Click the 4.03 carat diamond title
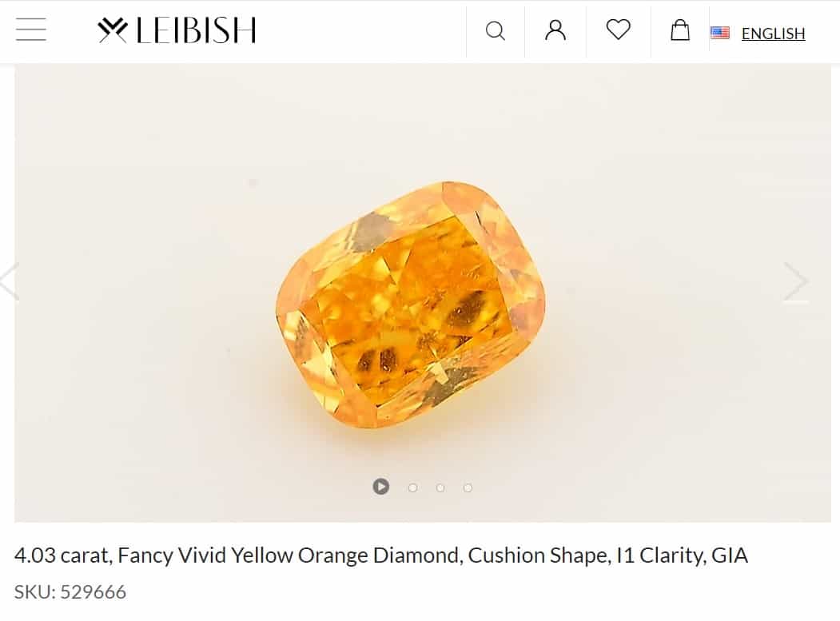Screen dimensions: 840x621 [x=382, y=554]
